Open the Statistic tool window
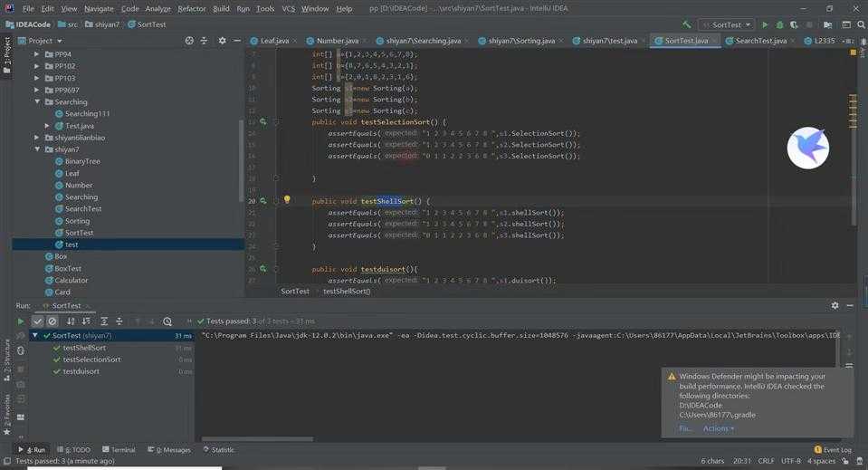This screenshot has width=868, height=470. click(219, 449)
